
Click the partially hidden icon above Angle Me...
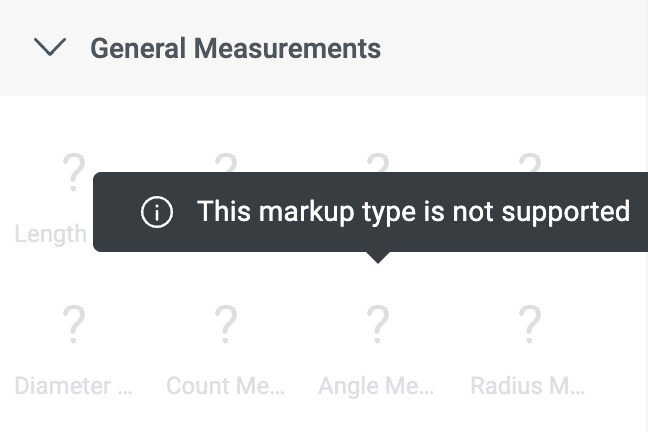[377, 161]
